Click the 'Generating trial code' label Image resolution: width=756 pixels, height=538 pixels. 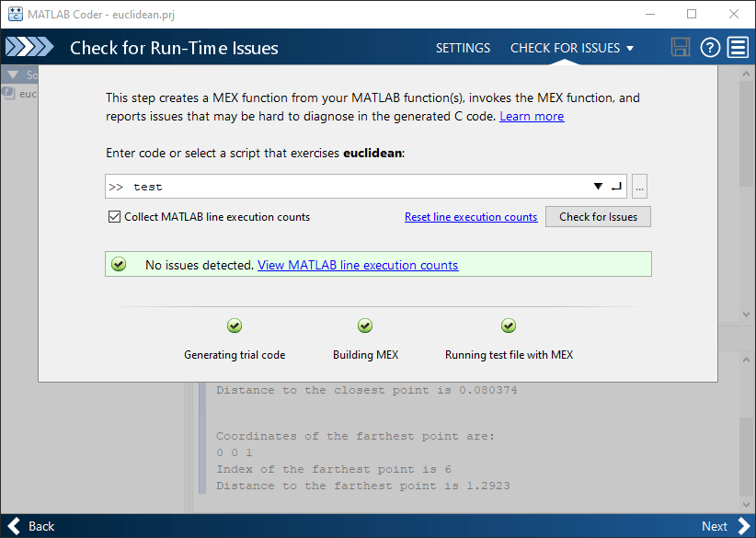pos(235,355)
